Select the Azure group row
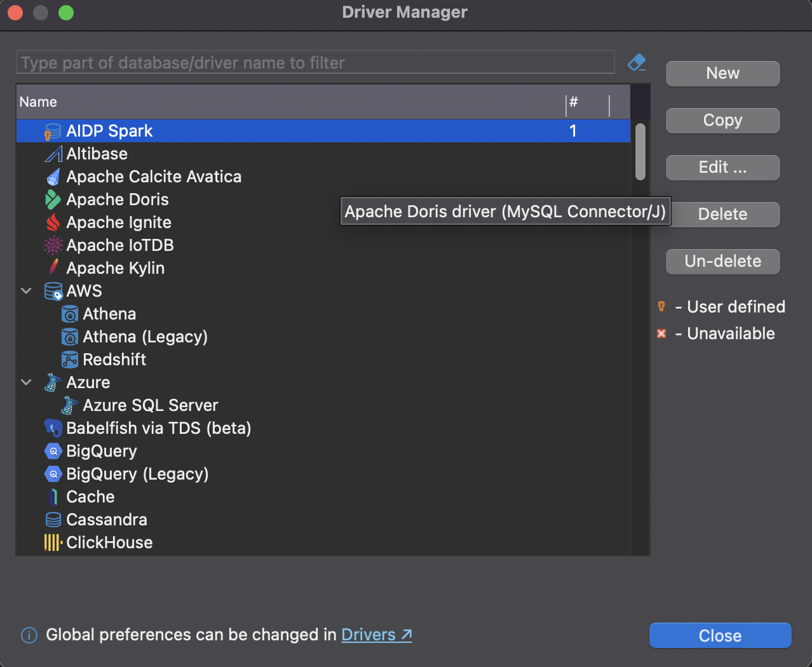This screenshot has width=812, height=667. coord(323,382)
